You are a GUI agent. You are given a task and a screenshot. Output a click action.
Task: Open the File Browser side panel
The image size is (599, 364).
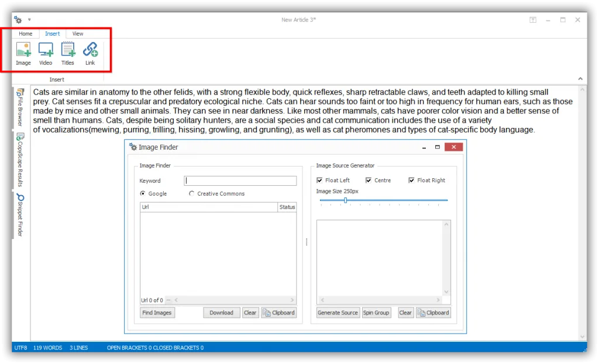pos(20,108)
